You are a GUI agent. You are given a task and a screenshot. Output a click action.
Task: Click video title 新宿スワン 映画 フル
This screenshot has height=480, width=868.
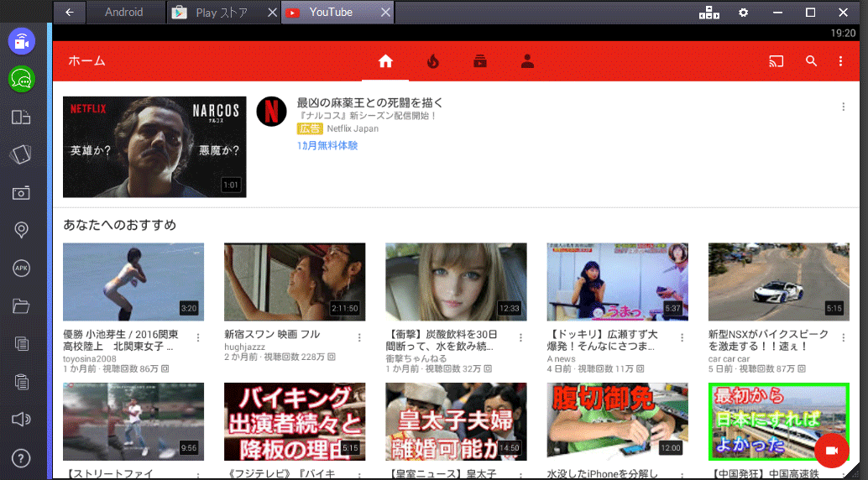click(x=272, y=334)
